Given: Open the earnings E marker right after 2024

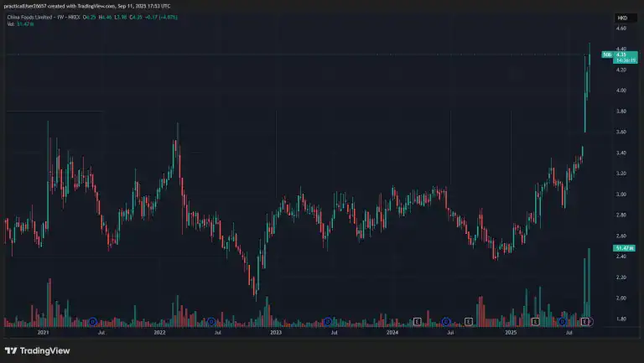Looking at the screenshot, I should pos(417,321).
